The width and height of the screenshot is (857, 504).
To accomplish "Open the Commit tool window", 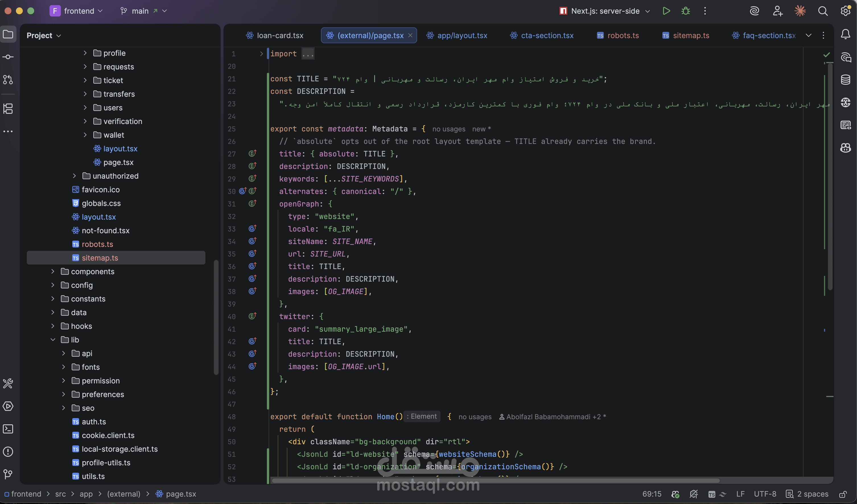I will [x=8, y=57].
